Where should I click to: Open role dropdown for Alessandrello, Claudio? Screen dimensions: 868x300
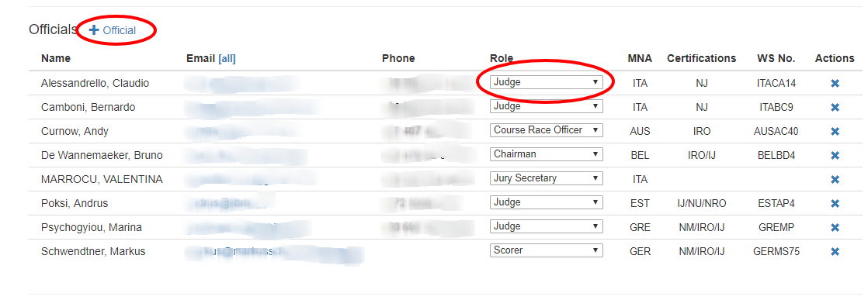click(x=547, y=82)
